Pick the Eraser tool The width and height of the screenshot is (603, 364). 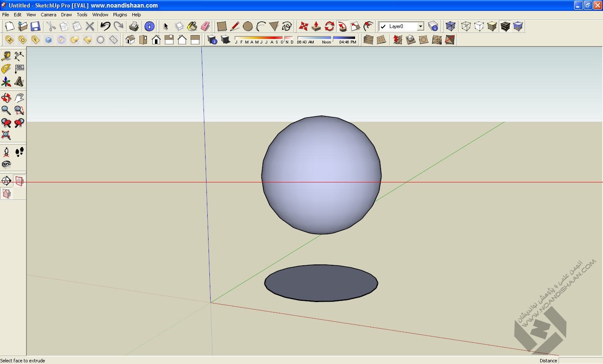tap(205, 26)
